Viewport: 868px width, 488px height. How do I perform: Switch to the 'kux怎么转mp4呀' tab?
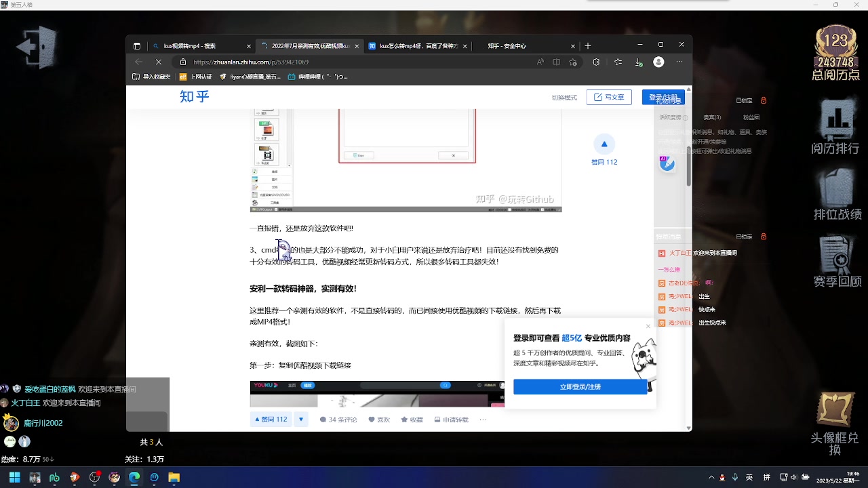(418, 46)
